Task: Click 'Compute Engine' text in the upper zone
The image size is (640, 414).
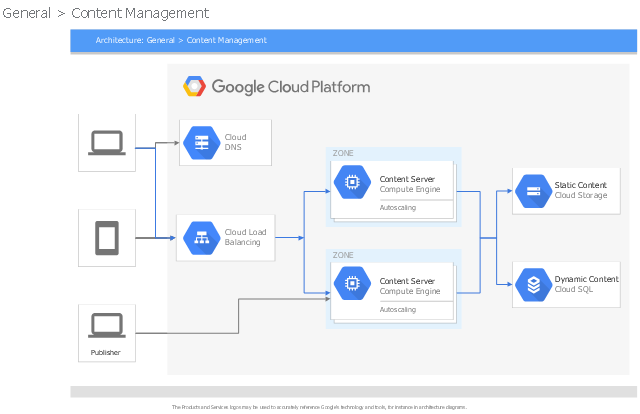Action: click(x=410, y=189)
